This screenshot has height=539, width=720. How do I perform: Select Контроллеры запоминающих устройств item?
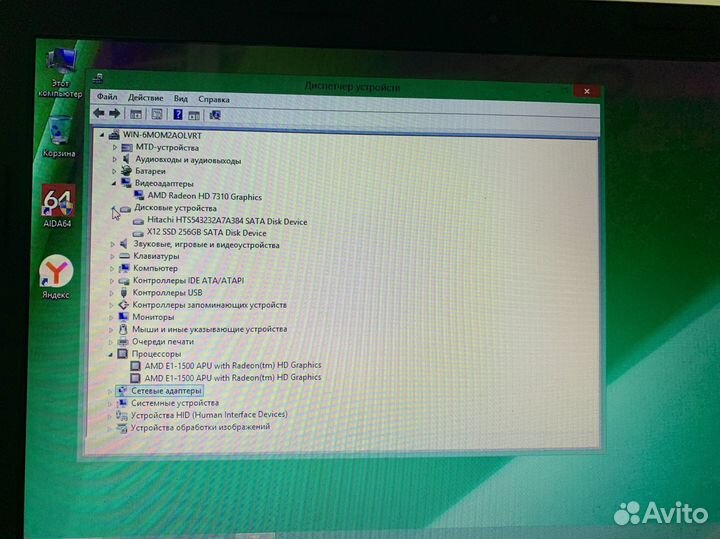[209, 305]
